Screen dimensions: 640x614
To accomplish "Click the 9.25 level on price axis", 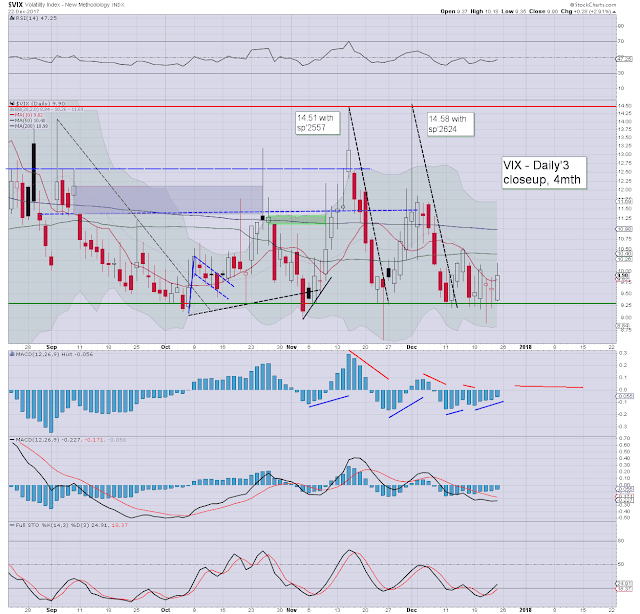I will click(x=626, y=305).
